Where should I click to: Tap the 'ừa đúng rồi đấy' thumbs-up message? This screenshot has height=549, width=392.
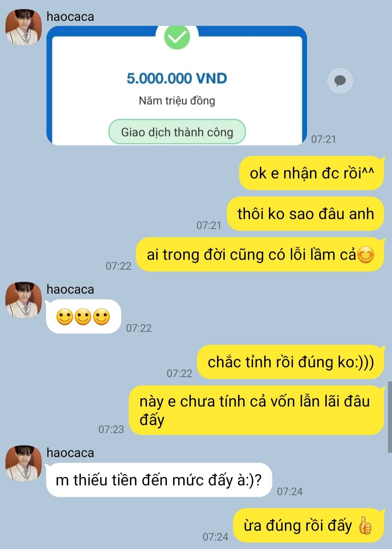tap(308, 525)
